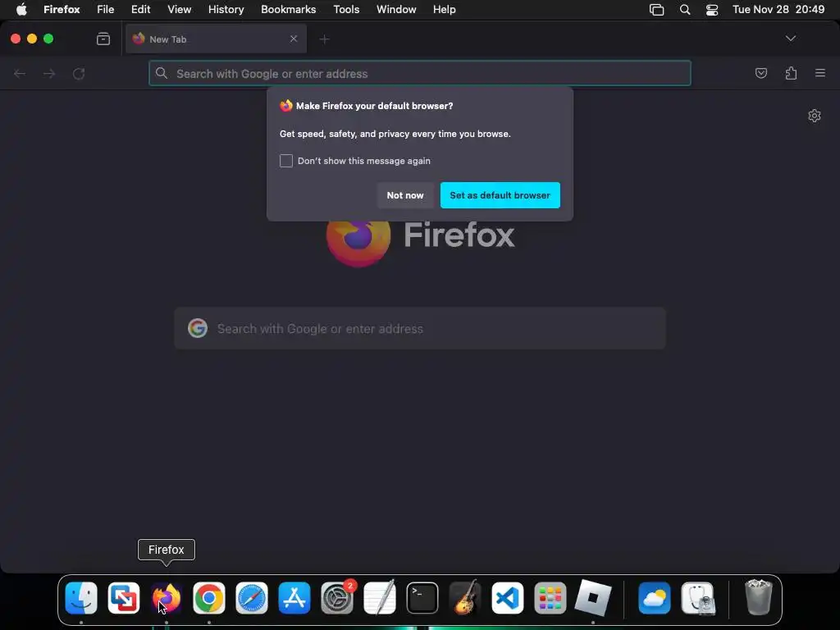Open a new tab with plus icon

click(324, 39)
